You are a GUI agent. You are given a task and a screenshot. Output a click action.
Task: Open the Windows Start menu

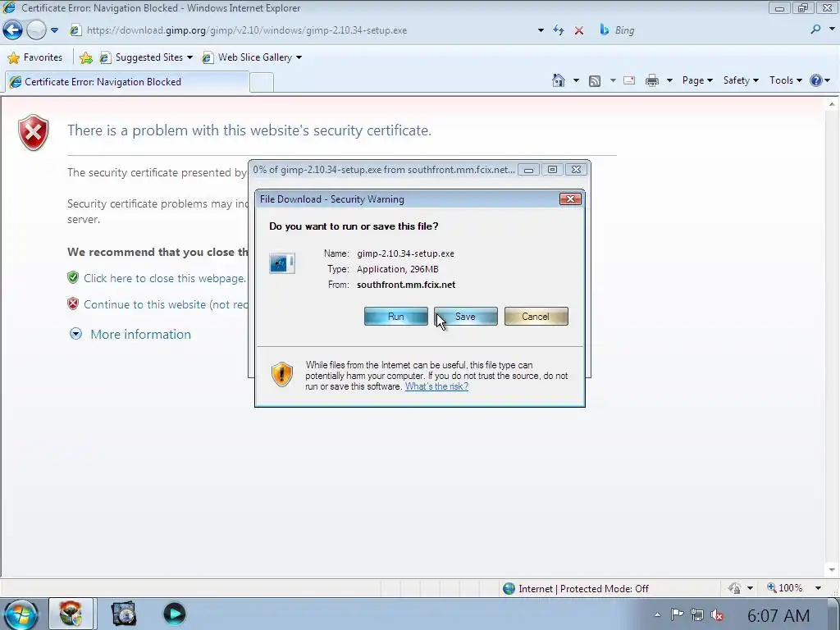click(x=21, y=614)
